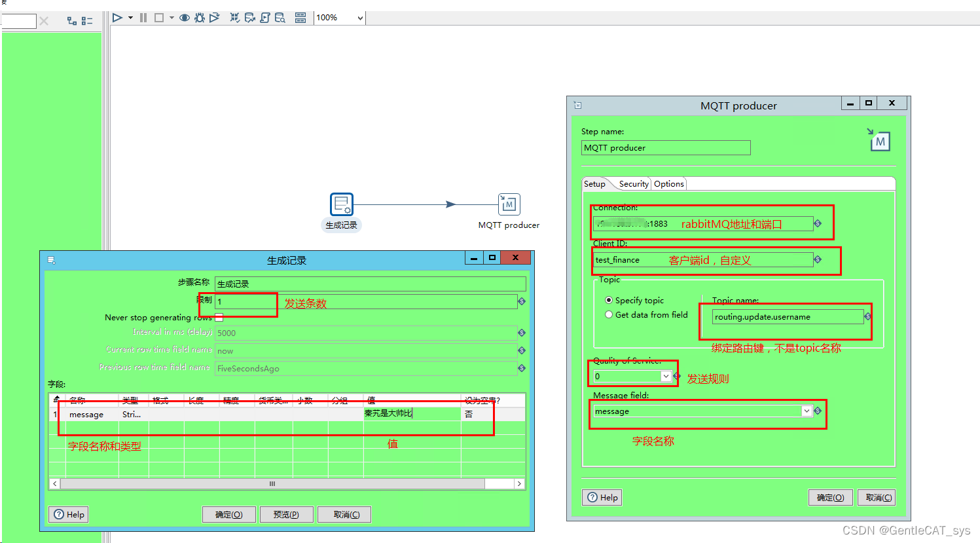Image resolution: width=980 pixels, height=543 pixels.
Task: Click the 步骤名称 field containing 生成记录
Action: pyautogui.click(x=370, y=284)
